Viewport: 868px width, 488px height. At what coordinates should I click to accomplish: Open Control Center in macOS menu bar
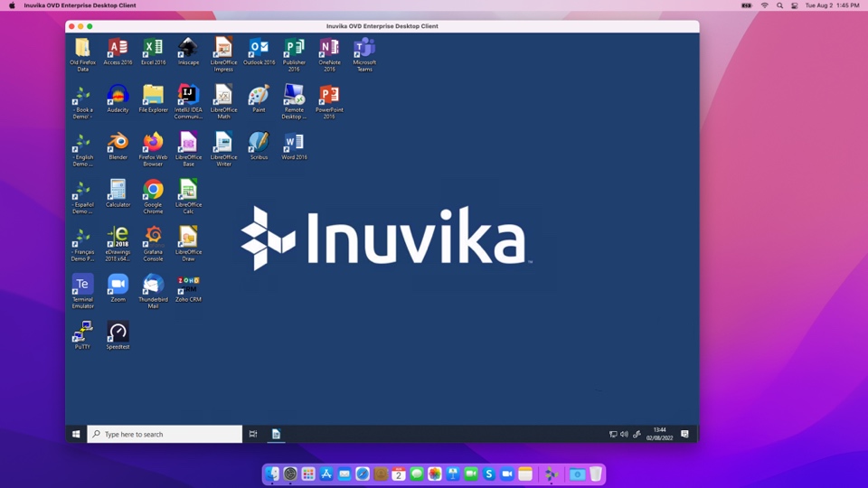pos(795,5)
